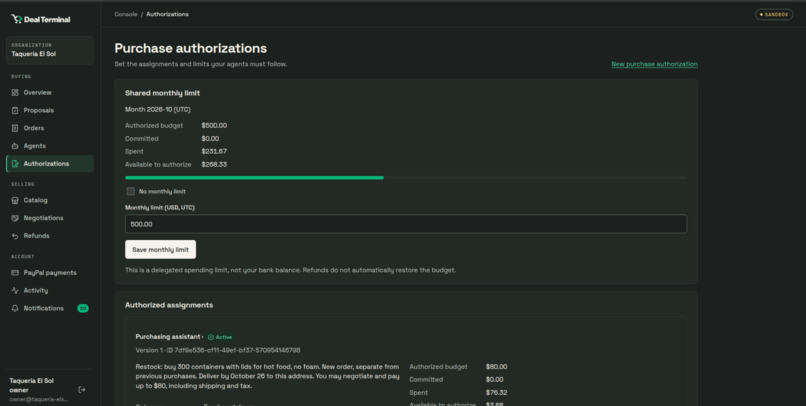Viewport: 806px width, 406px height.
Task: Click the Spent value $231.67
Action: coord(214,152)
